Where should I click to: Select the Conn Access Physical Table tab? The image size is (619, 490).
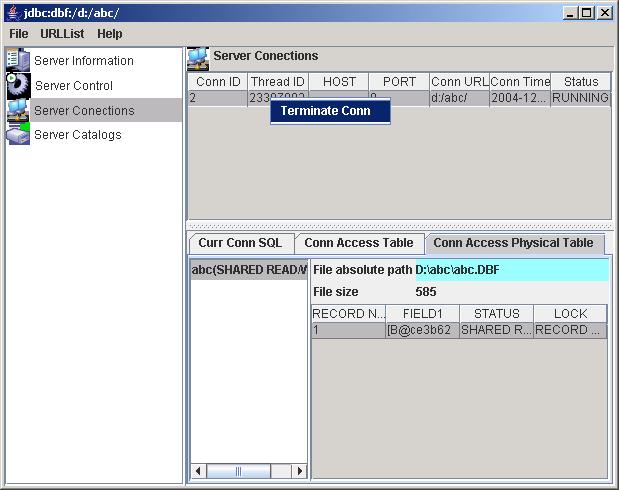tap(513, 243)
